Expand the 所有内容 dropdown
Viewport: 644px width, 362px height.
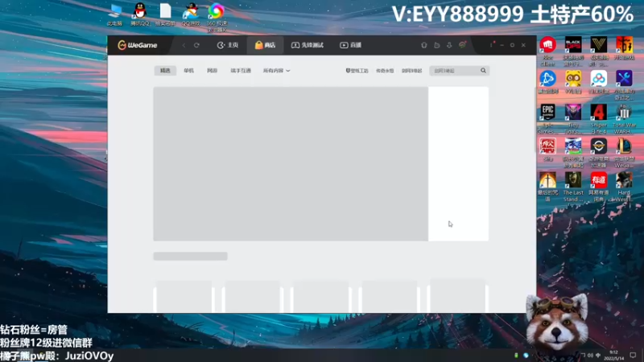click(276, 71)
